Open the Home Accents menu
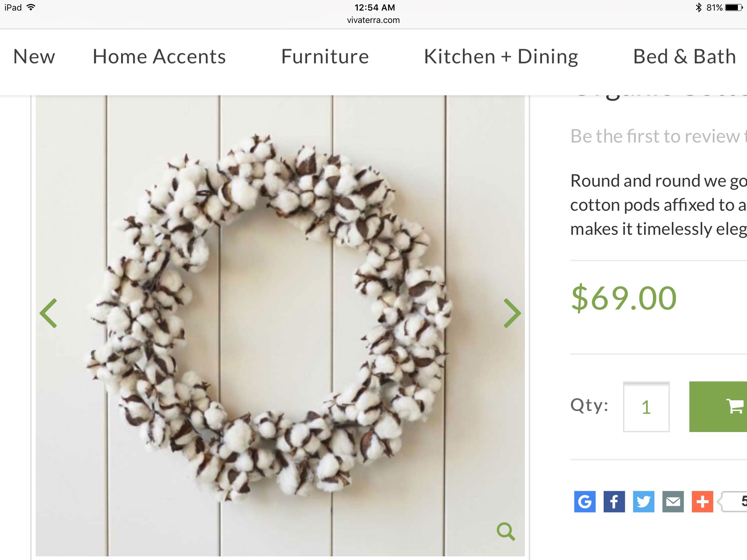This screenshot has height=560, width=747. 159,57
